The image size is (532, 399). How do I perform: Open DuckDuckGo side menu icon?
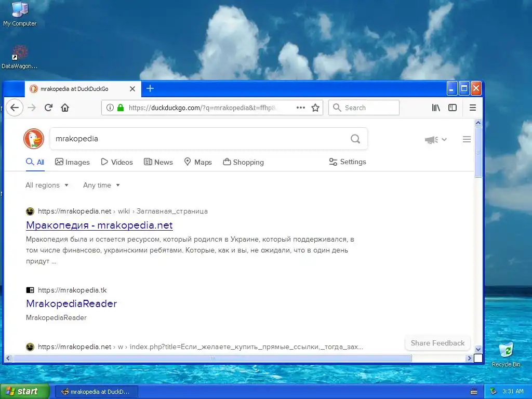click(467, 139)
